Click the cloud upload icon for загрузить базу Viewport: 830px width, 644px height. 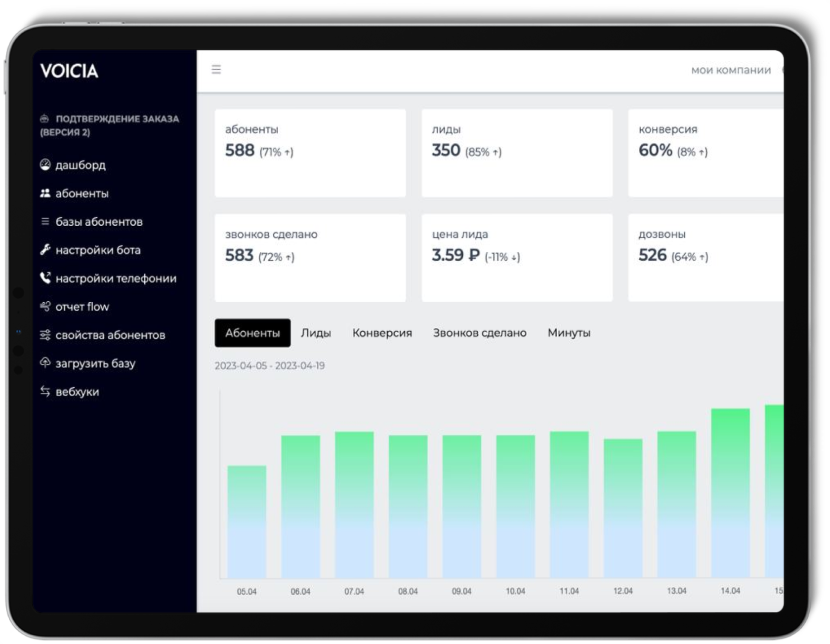click(x=45, y=363)
